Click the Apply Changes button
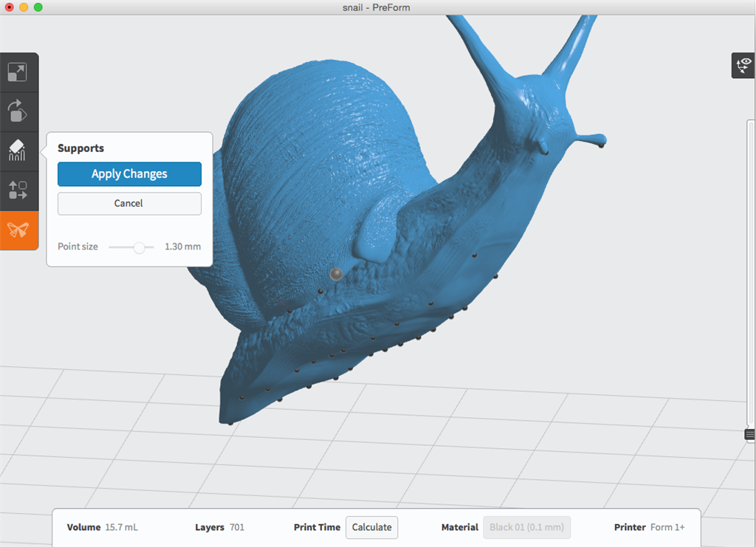756x547 pixels. (x=129, y=174)
